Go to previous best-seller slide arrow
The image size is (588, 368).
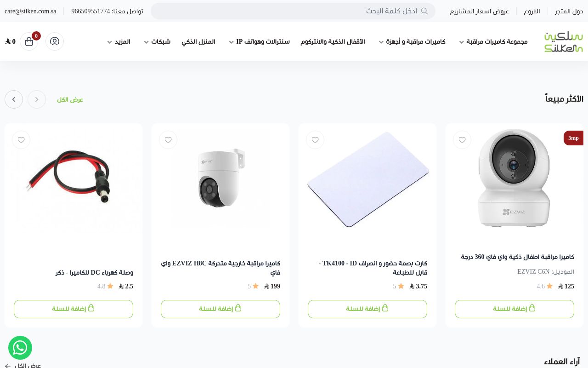point(37,99)
